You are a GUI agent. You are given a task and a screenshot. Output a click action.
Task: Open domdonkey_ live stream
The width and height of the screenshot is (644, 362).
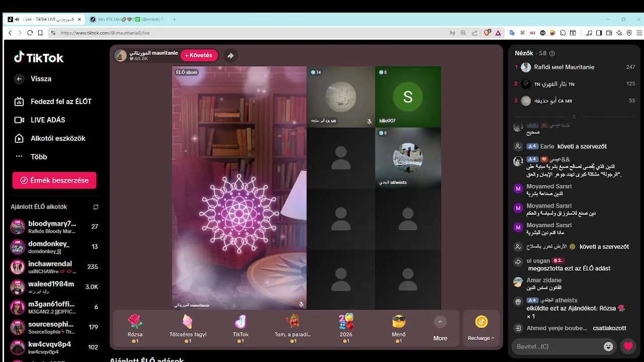click(x=54, y=247)
